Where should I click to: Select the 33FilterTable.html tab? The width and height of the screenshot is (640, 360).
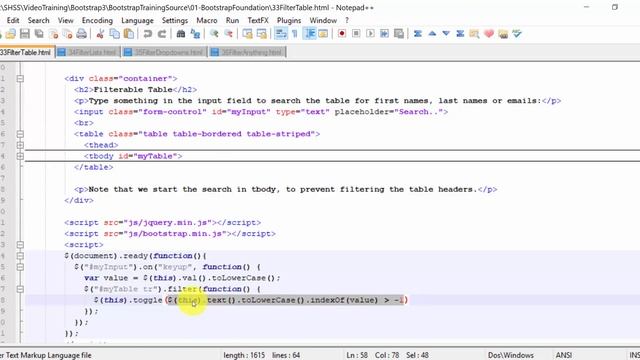tap(27, 52)
